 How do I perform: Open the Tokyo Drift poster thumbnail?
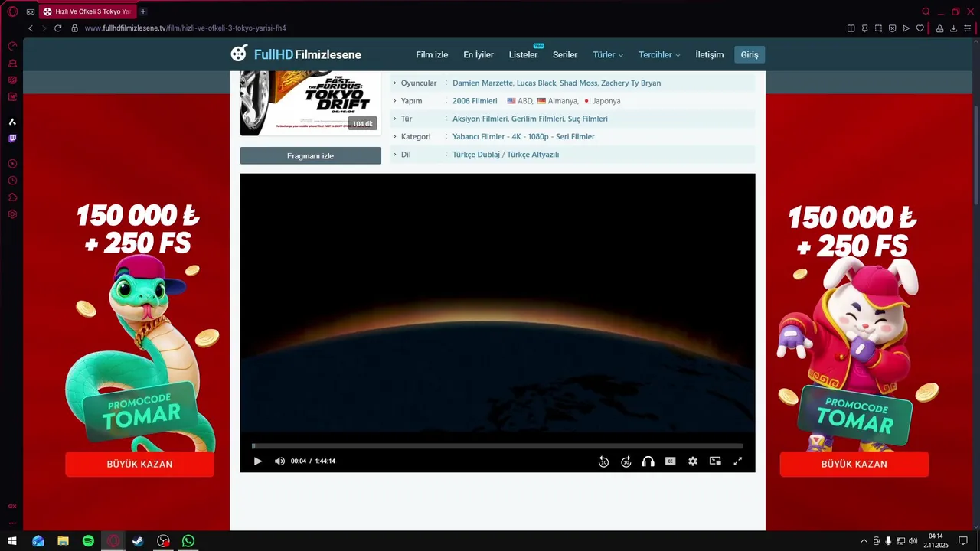[310, 103]
